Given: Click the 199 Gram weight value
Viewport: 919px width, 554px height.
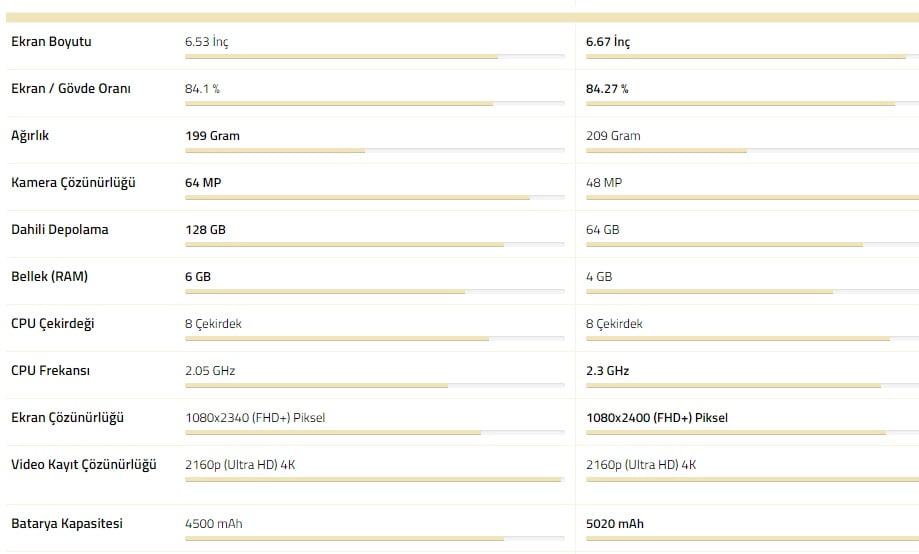Looking at the screenshot, I should tap(212, 136).
